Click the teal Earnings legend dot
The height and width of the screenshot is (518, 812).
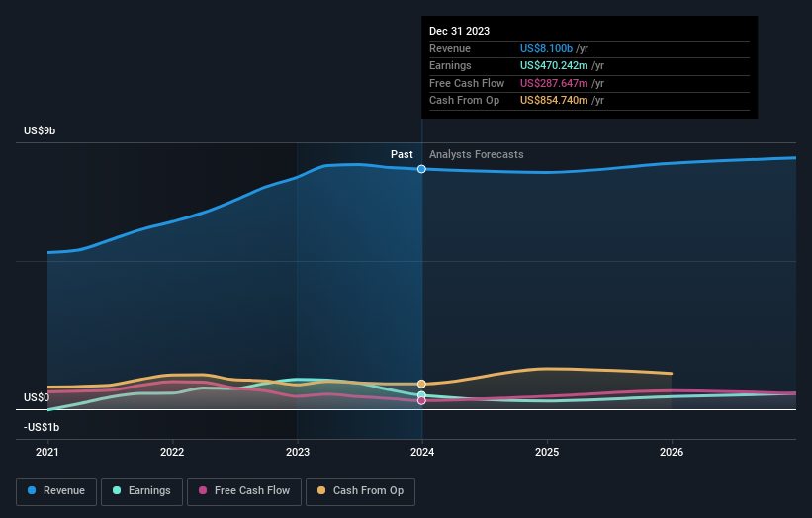pyautogui.click(x=117, y=490)
